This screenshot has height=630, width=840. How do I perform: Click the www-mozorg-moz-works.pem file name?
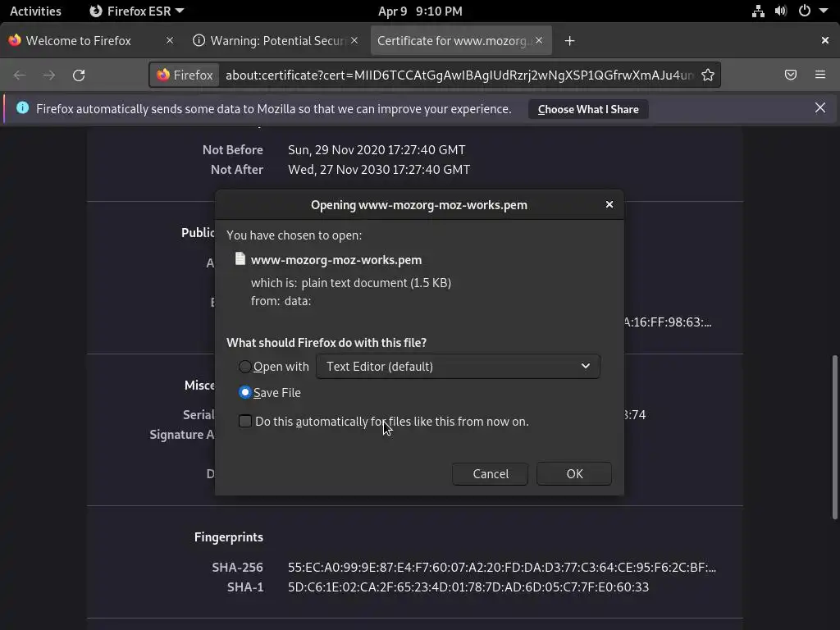[x=336, y=260]
